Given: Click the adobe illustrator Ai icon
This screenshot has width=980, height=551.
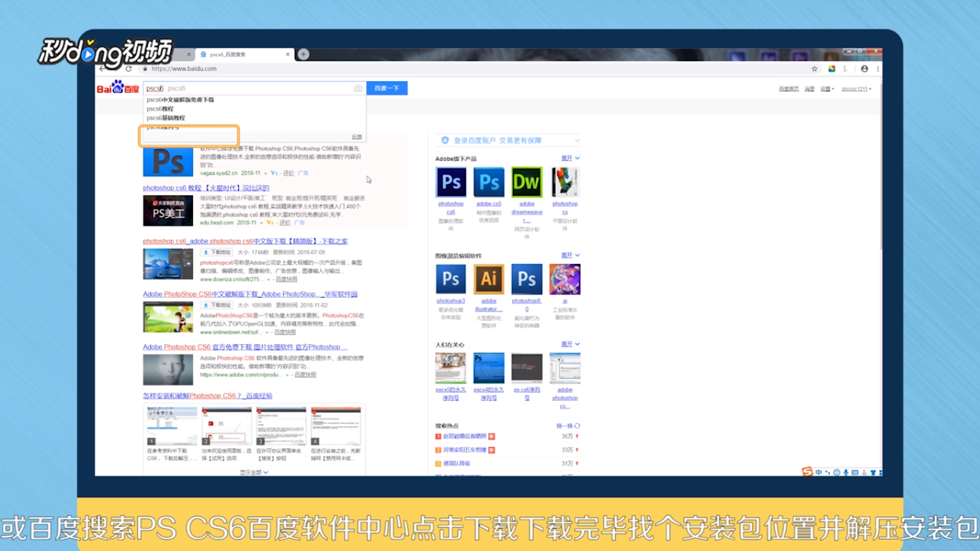Looking at the screenshot, I should click(x=489, y=279).
